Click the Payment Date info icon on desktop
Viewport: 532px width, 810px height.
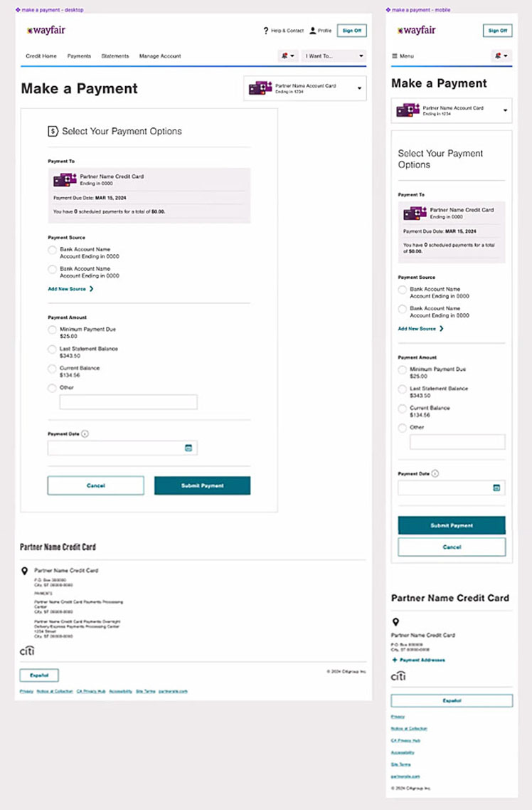point(85,433)
